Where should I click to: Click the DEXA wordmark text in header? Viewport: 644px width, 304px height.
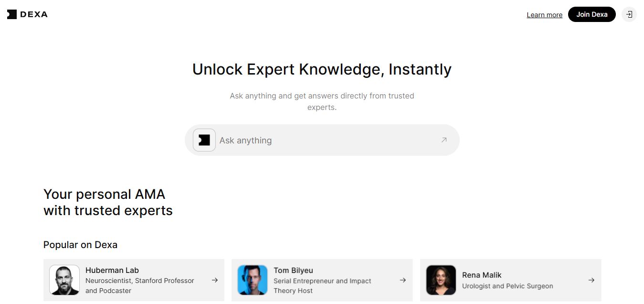[x=34, y=14]
